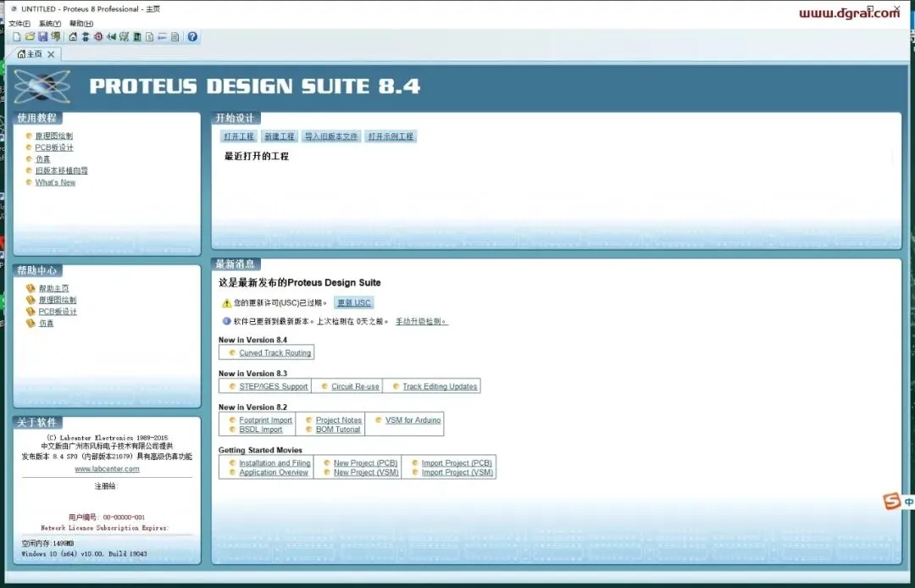Open the STEP/IGES Support link
Viewport: 915px width, 588px height.
click(273, 386)
